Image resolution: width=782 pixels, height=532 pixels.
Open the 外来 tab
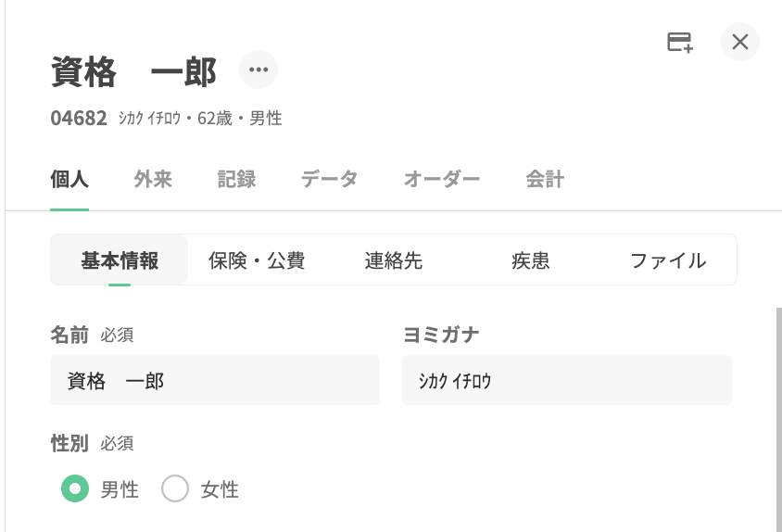153,180
